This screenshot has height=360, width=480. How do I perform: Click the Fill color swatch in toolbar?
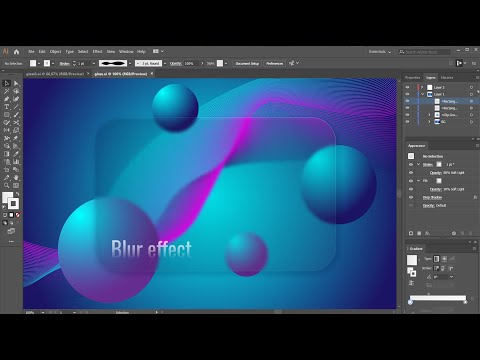[7, 197]
